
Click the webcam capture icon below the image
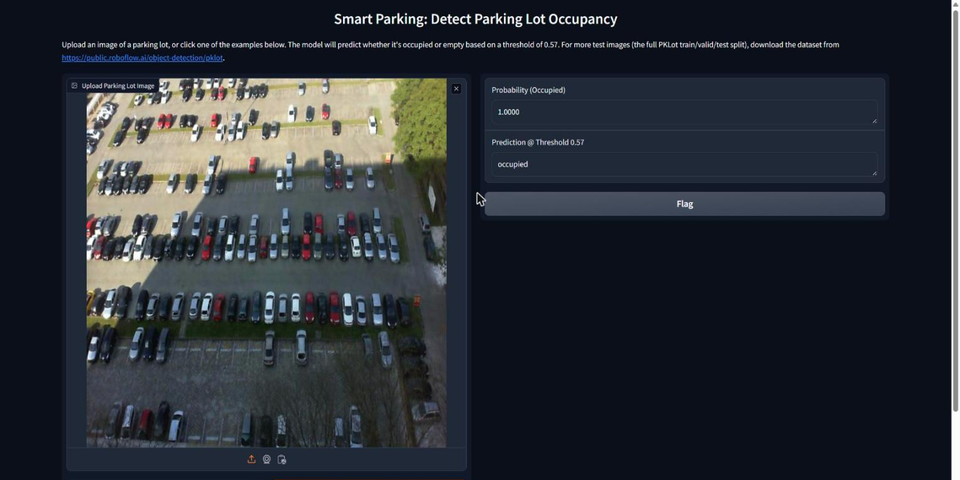point(266,459)
